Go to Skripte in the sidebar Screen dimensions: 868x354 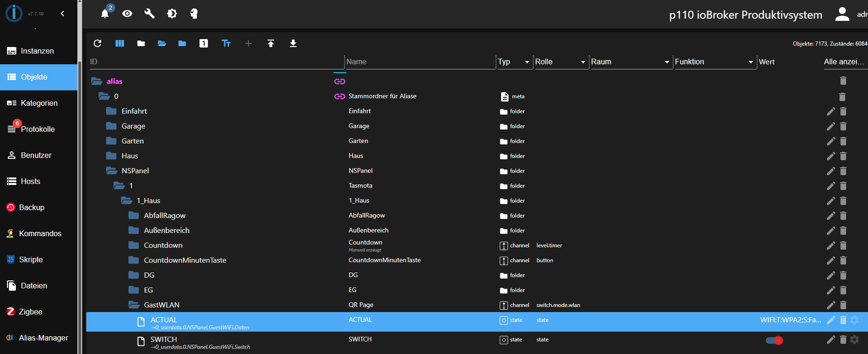[31, 259]
